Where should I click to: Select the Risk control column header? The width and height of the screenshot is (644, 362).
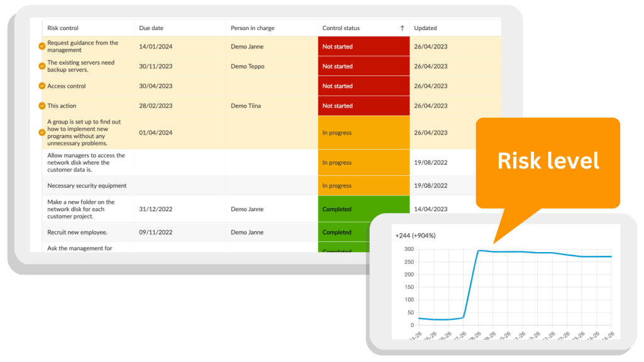click(63, 28)
